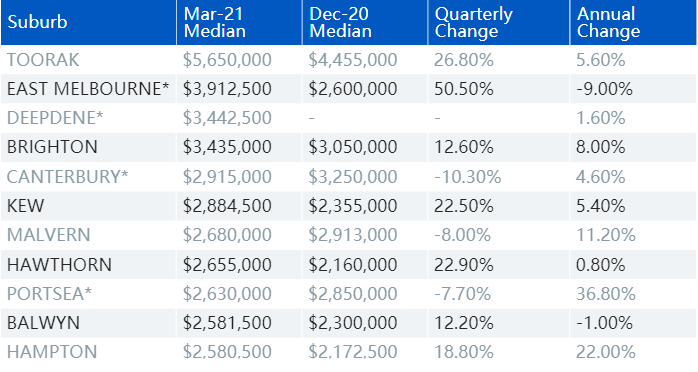
Task: Select DEEPDENE* in the suburb list
Action: pos(55,117)
